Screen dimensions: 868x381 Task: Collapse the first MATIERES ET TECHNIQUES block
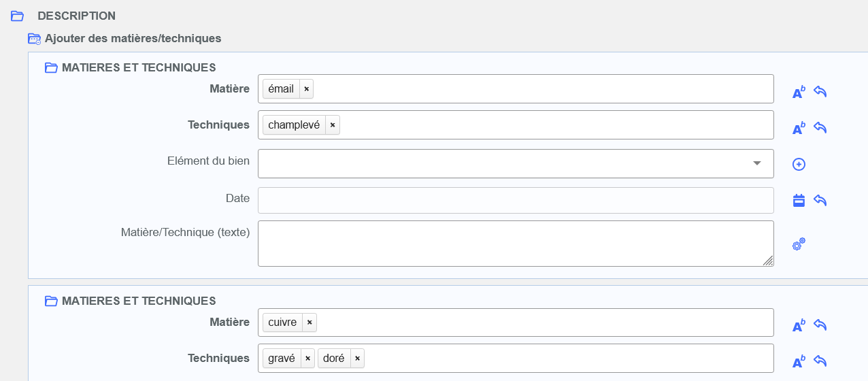click(51, 68)
